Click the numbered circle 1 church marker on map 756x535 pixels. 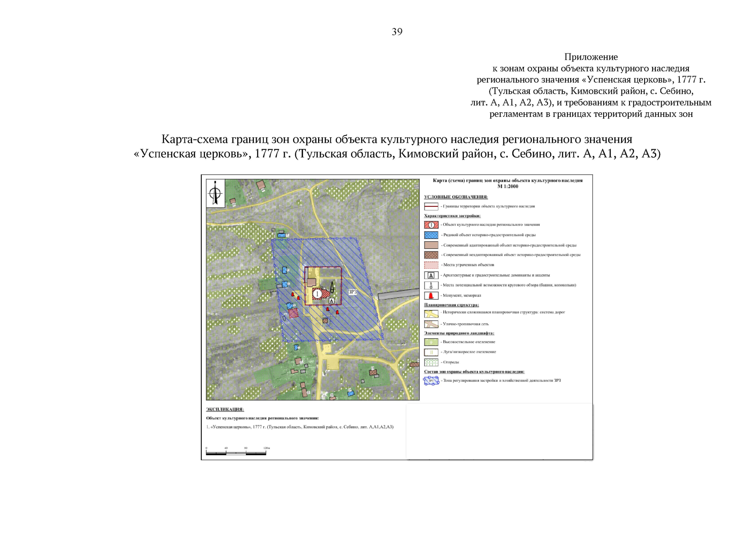tap(317, 294)
